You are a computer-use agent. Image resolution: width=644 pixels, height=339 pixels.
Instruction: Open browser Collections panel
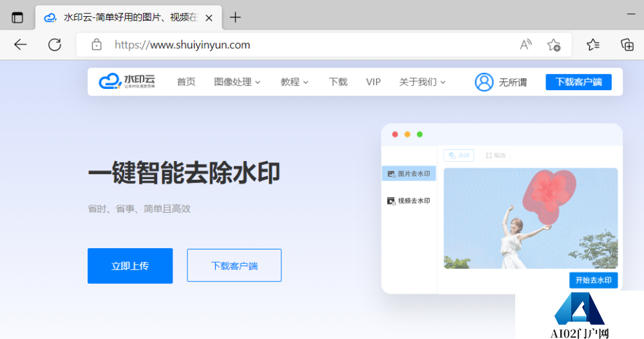[x=627, y=44]
